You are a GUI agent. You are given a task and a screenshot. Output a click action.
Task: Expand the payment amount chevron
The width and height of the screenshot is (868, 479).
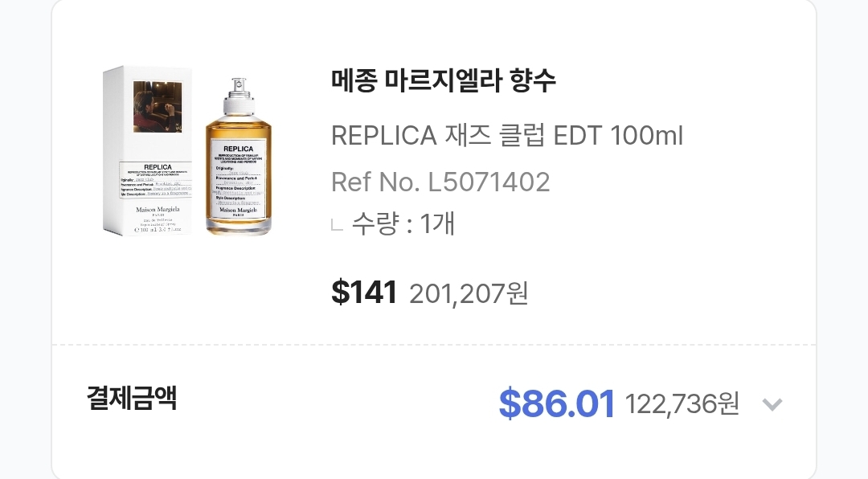(x=772, y=404)
